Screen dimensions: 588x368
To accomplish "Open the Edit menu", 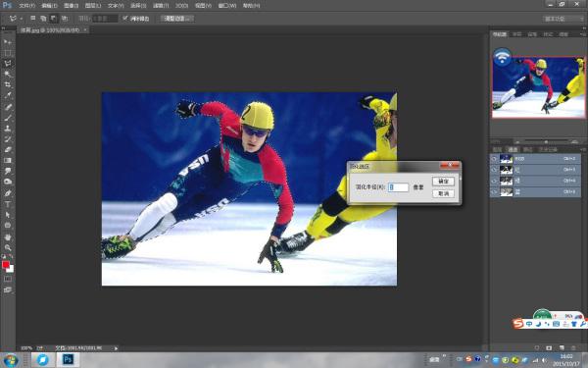I will (x=49, y=6).
